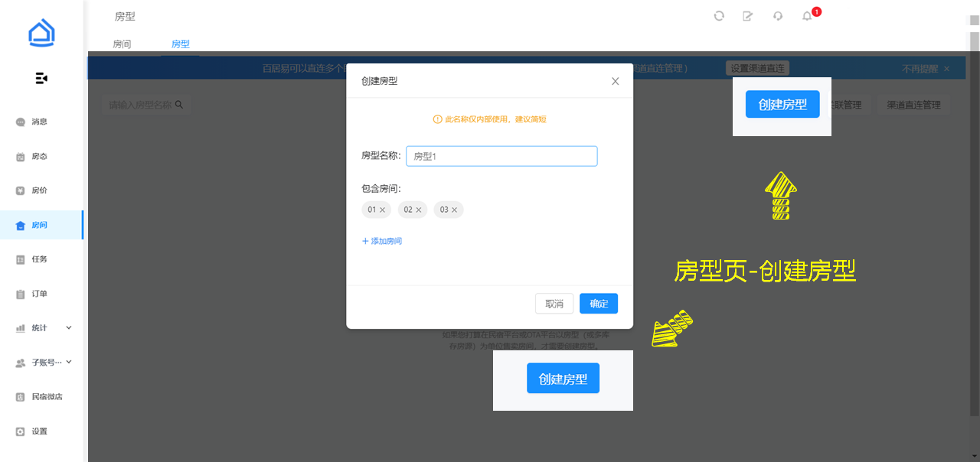Screen dimensions: 980x462
Task: Click 不再提醒 in the banner
Action: pyautogui.click(x=920, y=69)
